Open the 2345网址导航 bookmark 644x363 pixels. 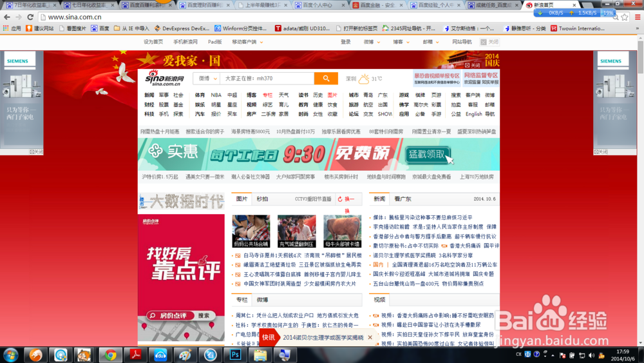click(409, 28)
